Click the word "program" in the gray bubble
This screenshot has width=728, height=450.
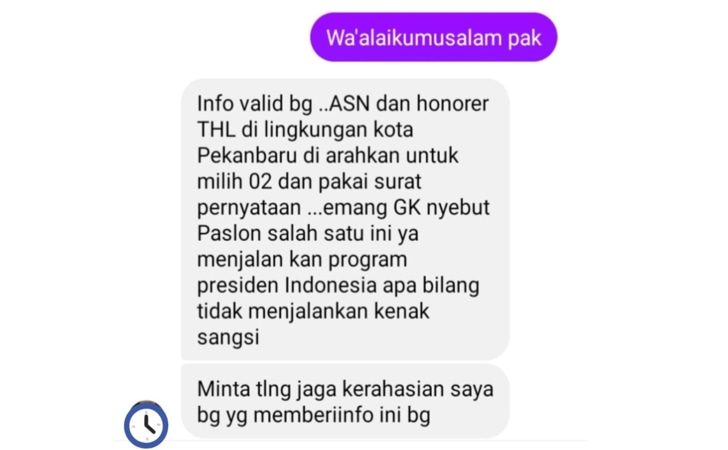click(367, 260)
